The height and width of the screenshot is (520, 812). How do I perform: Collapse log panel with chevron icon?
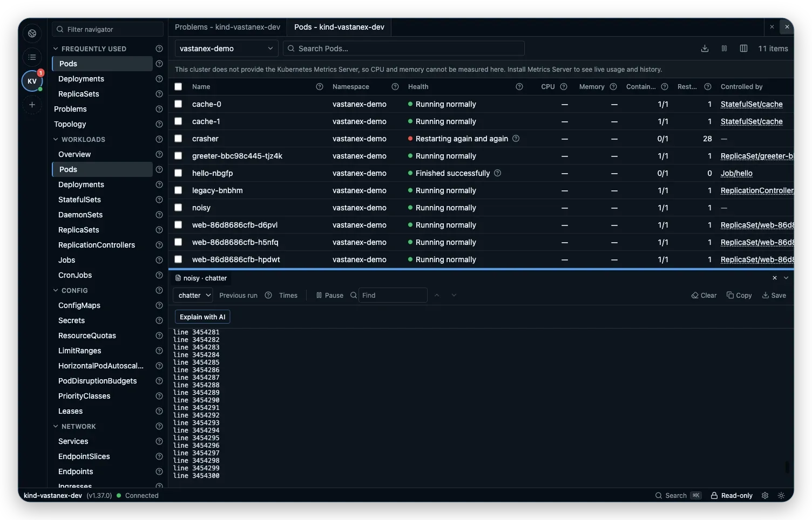click(786, 278)
